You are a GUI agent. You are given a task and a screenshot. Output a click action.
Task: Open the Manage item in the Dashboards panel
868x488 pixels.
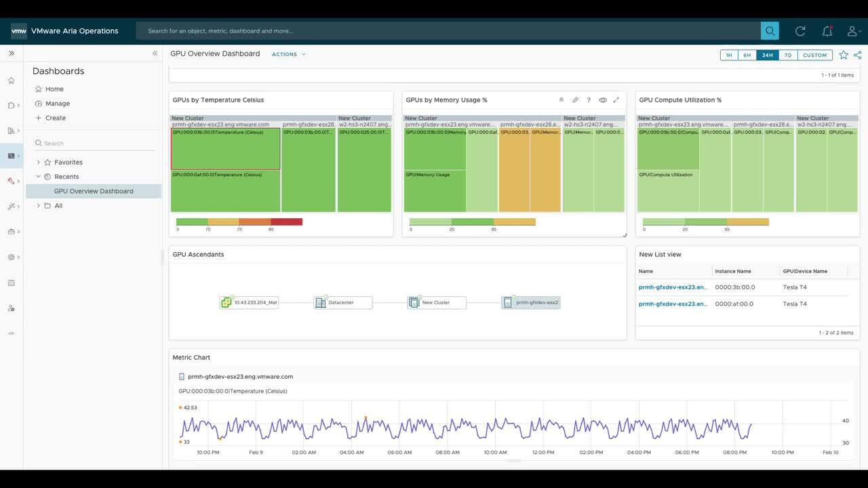click(56, 102)
